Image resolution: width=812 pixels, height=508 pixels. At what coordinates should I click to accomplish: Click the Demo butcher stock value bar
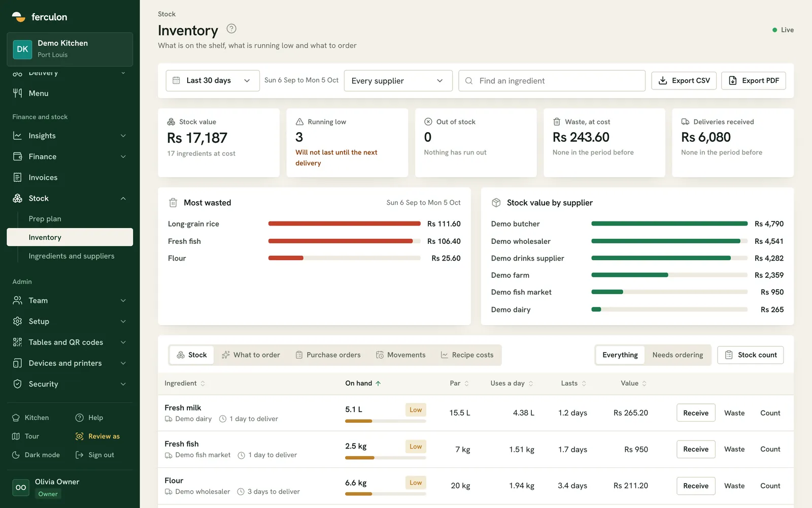[x=669, y=224]
